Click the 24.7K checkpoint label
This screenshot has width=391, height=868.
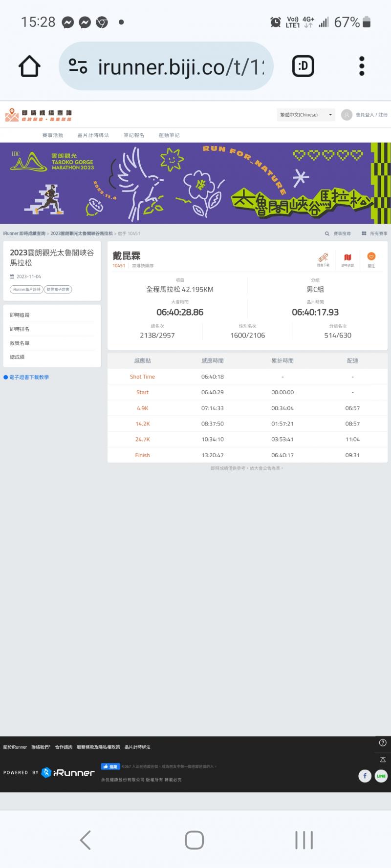[142, 439]
